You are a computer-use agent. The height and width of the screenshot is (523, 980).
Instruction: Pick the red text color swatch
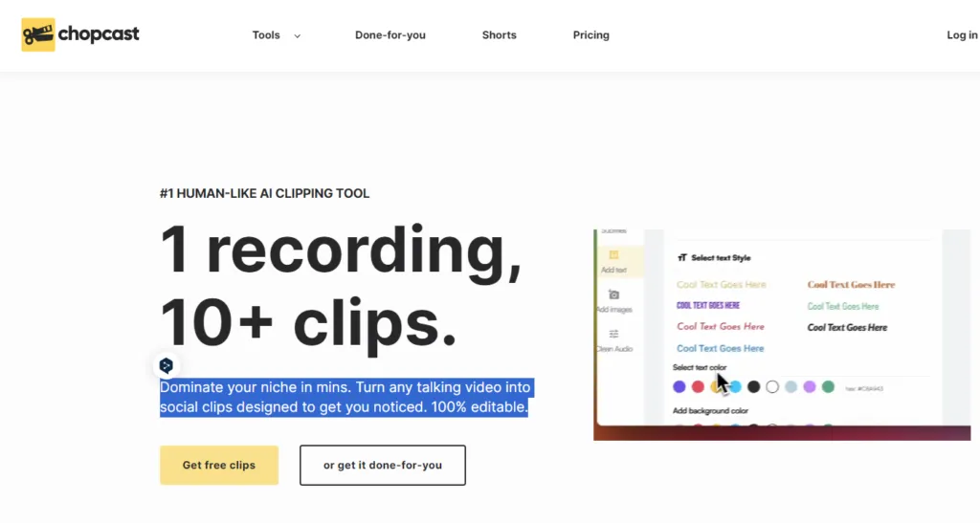pyautogui.click(x=698, y=387)
